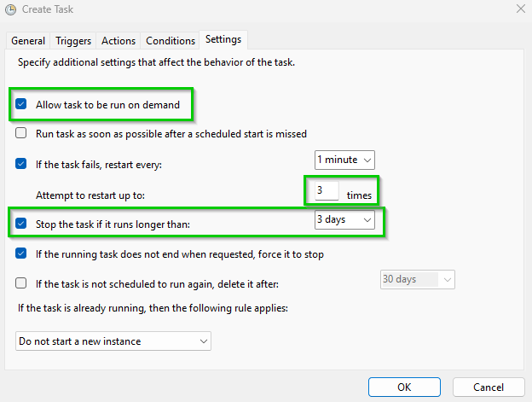The width and height of the screenshot is (532, 402).
Task: Click the already running rule label text
Action: point(153,308)
